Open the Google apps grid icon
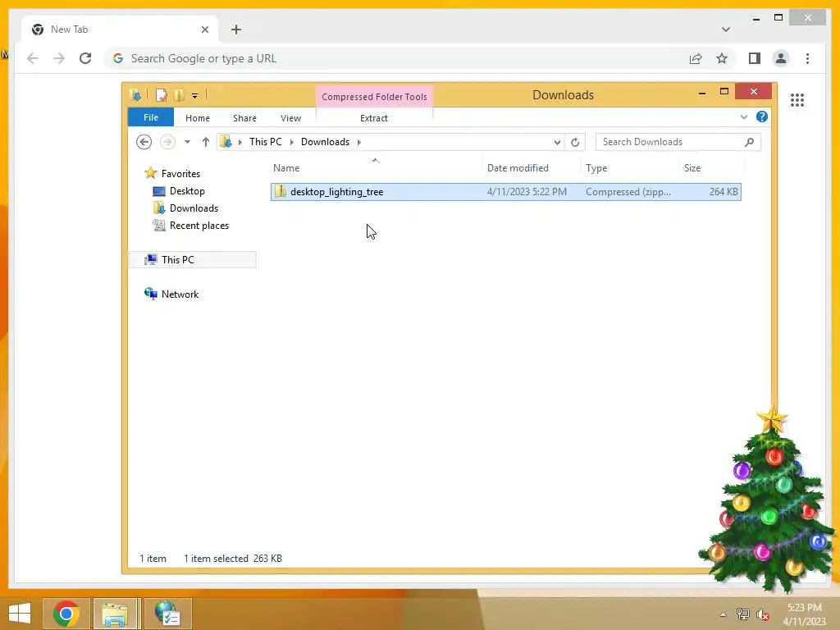Image resolution: width=840 pixels, height=630 pixels. click(797, 99)
